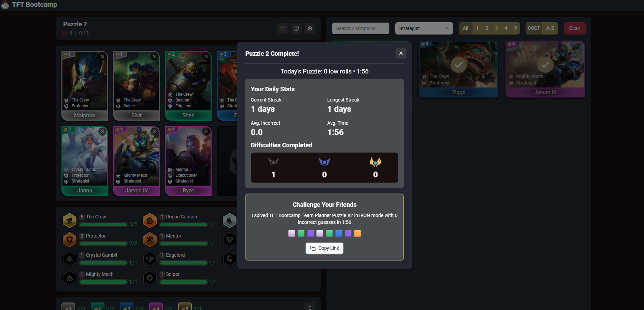Toggle the A-Z sort option
644x310 pixels.
550,28
